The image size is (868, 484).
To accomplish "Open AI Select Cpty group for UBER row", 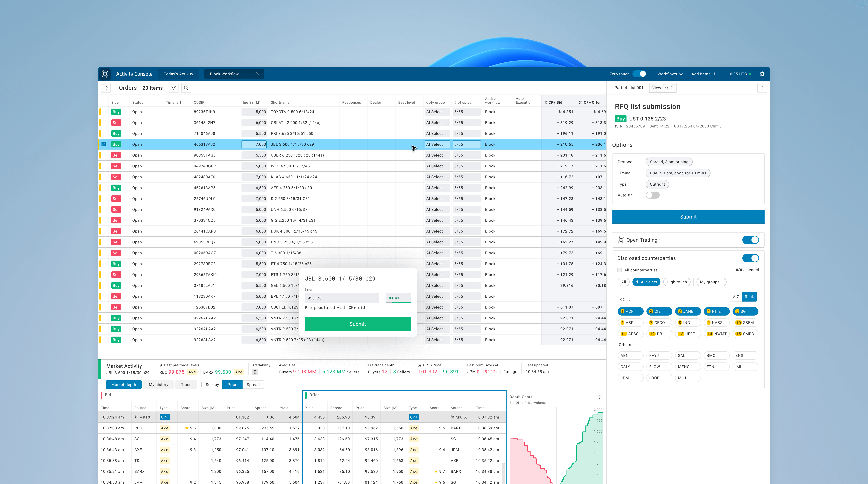I will click(x=437, y=155).
